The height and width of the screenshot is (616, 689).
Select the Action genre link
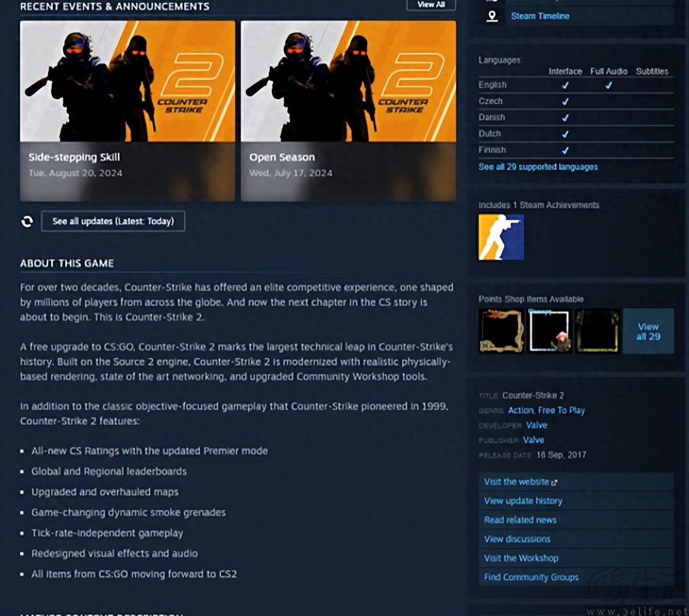point(521,410)
